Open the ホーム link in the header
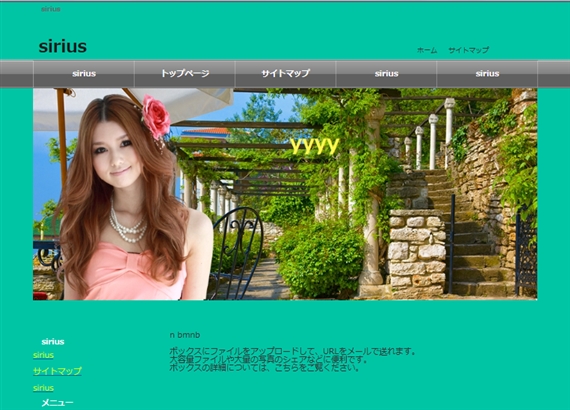 click(427, 50)
